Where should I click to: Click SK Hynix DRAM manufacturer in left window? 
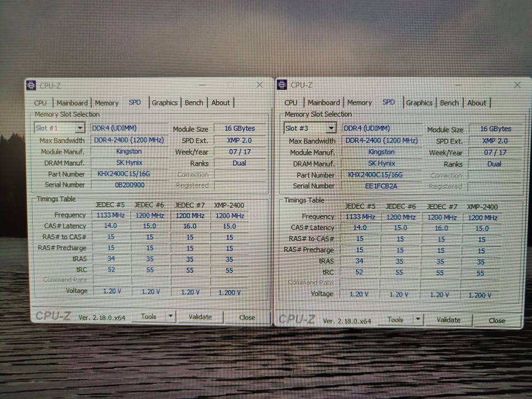click(x=130, y=162)
